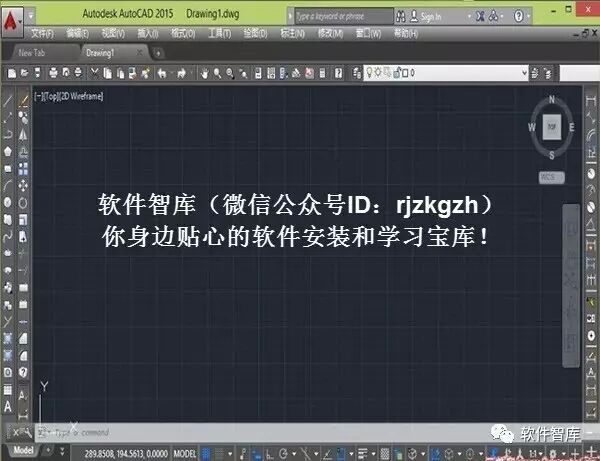This screenshot has width=600, height=461.
Task: Click the Redo arrow icon
Action: (181, 73)
